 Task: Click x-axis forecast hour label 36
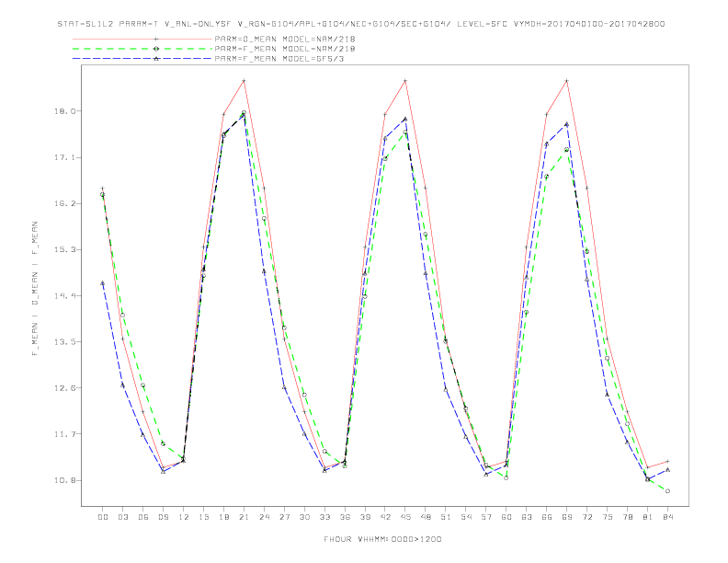click(345, 517)
